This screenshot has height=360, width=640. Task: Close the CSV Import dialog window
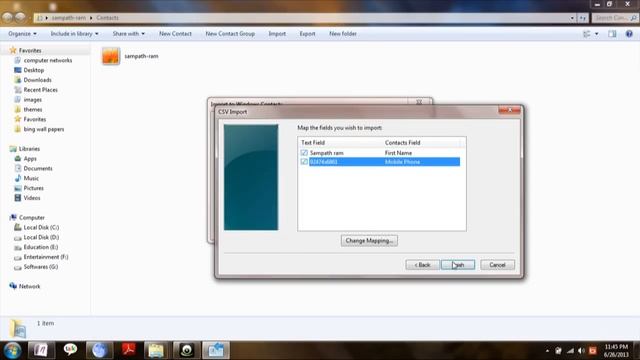pos(509,110)
